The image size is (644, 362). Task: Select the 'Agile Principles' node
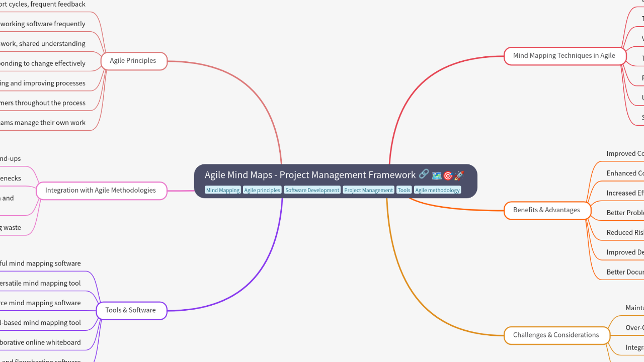click(x=133, y=61)
